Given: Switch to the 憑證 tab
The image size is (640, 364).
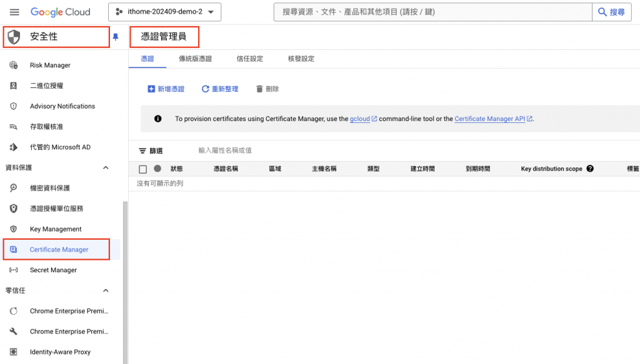Looking at the screenshot, I should (147, 59).
